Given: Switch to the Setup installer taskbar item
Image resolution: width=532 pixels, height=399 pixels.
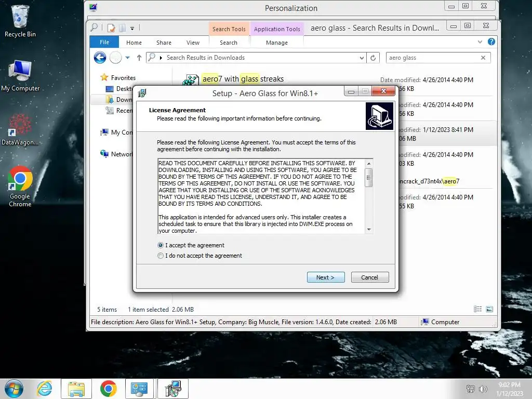Looking at the screenshot, I should (173, 389).
